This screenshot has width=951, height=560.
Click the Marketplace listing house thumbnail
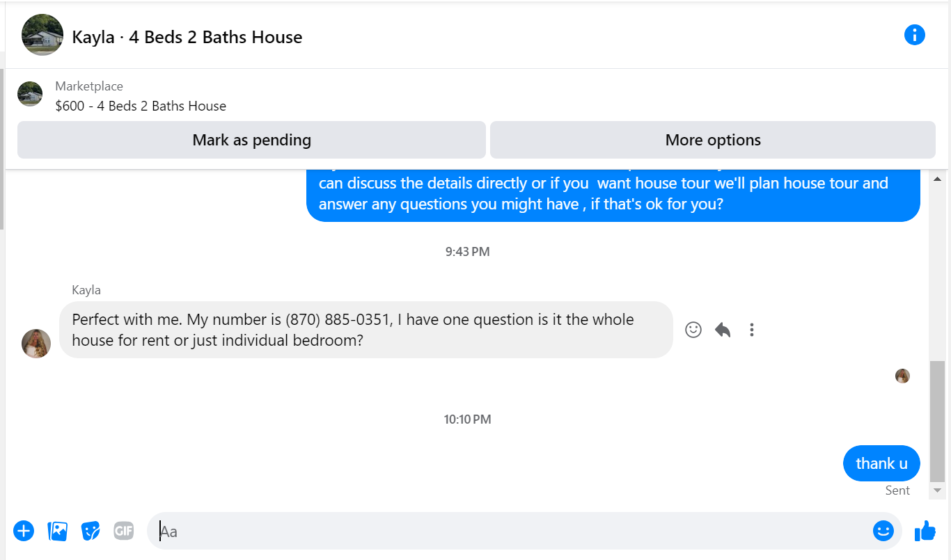click(30, 94)
